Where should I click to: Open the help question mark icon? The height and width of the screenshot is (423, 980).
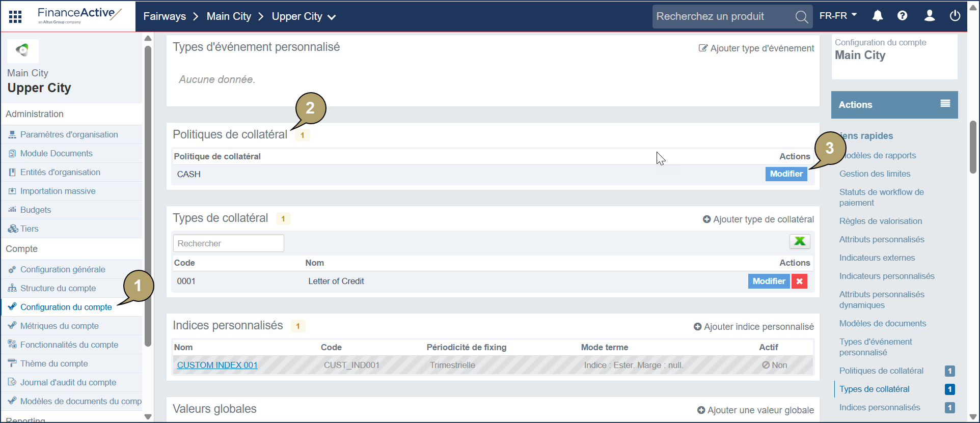tap(902, 16)
